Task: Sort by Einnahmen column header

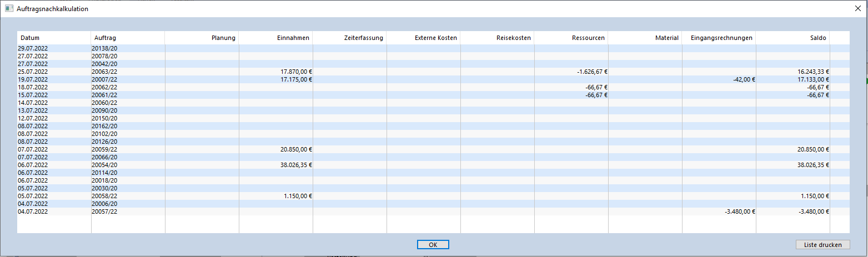Action: [276, 38]
